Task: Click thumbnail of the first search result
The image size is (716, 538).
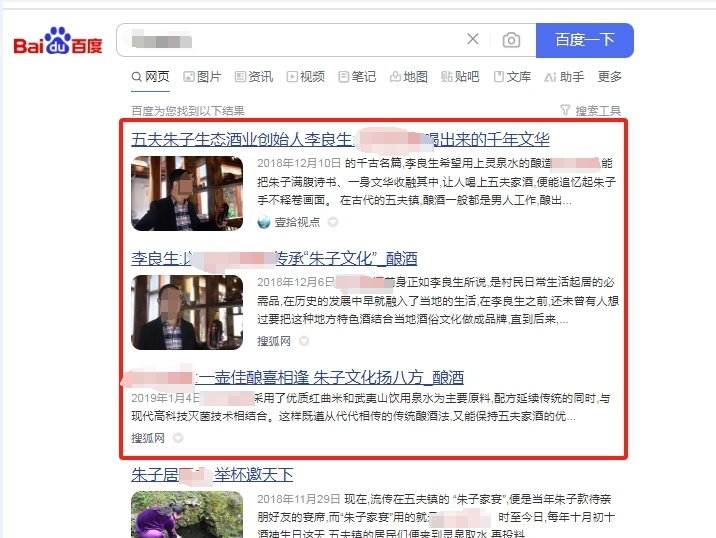Action: click(x=187, y=193)
